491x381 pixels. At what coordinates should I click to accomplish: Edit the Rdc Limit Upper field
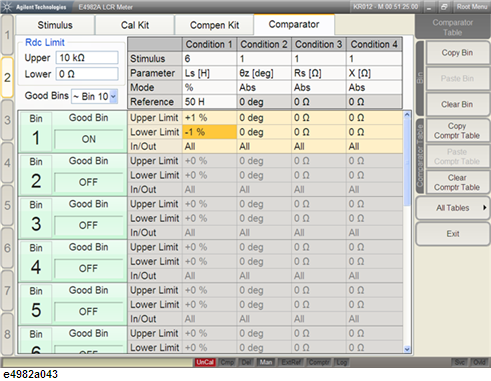point(87,58)
